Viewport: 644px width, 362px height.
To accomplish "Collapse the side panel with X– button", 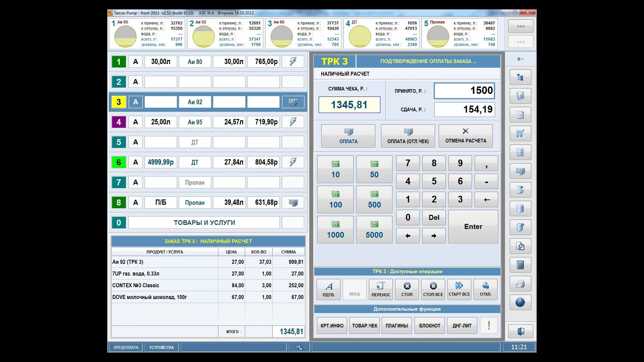I will point(520,59).
